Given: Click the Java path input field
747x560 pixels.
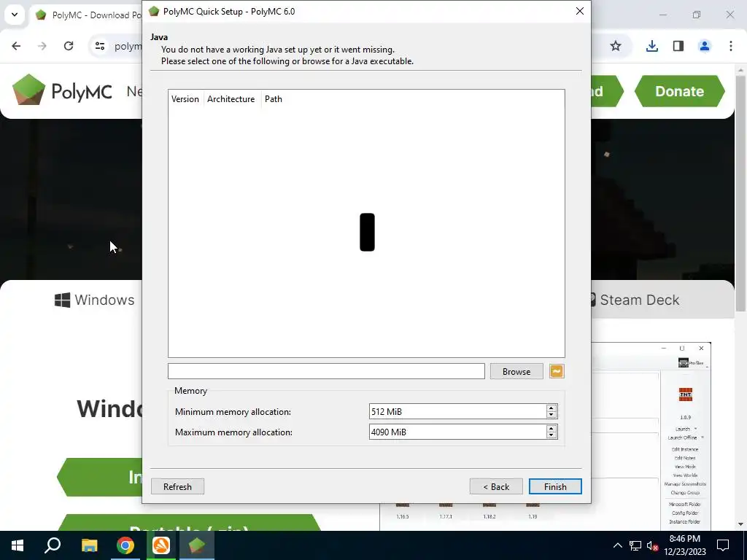Looking at the screenshot, I should (326, 371).
